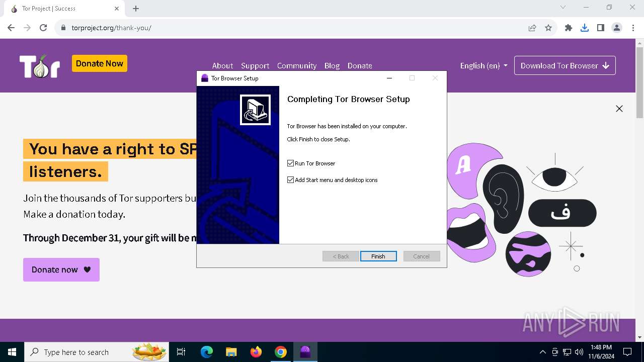Screen dimensions: 644x362
Task: Click the Download Tor Browser button
Action: coord(565,65)
